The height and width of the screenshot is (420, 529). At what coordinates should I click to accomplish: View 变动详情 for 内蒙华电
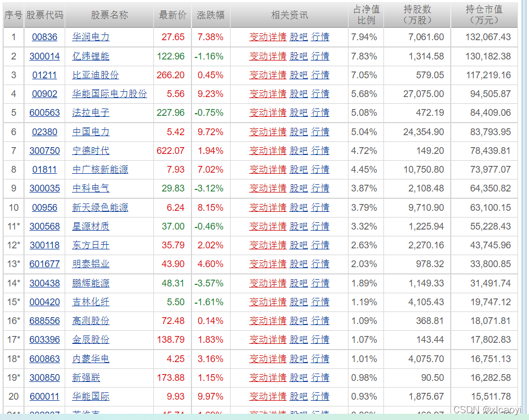point(268,359)
